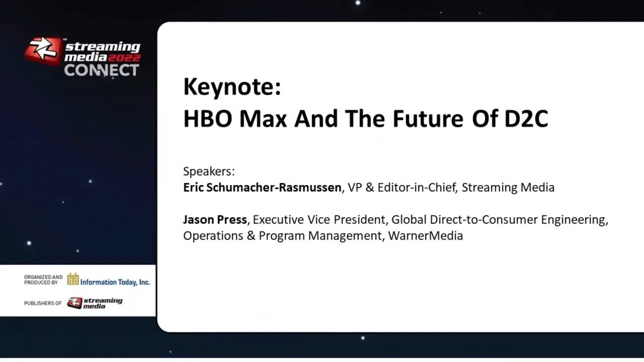Click the Streaming Media 2022 Connect logo
Screen dimensions: 644x362
[83, 57]
